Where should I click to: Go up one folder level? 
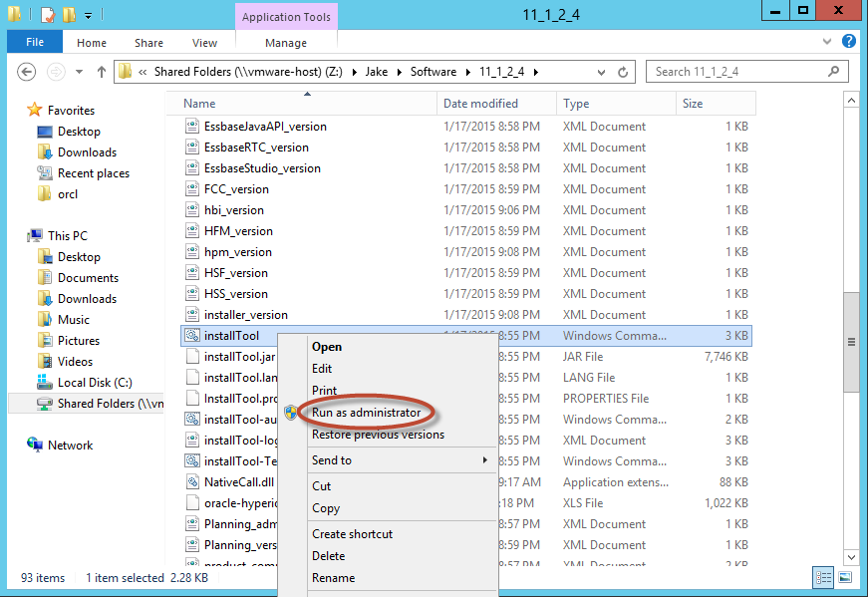(x=102, y=72)
